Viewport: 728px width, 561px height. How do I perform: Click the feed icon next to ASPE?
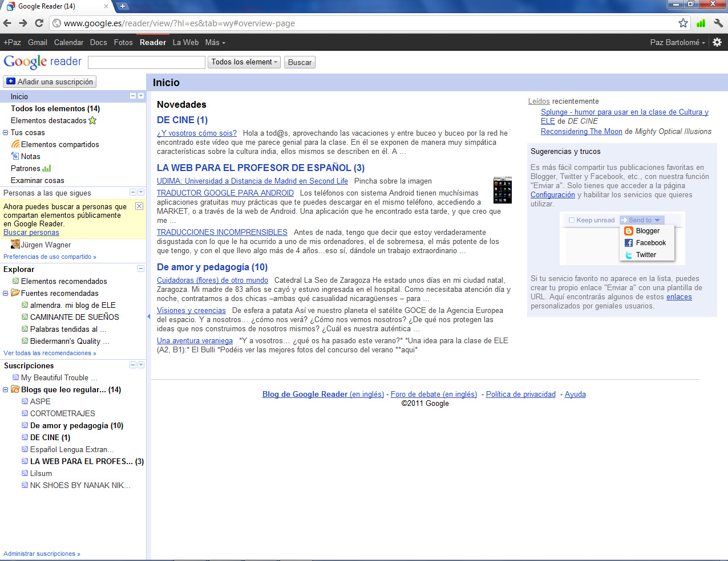pyautogui.click(x=25, y=401)
